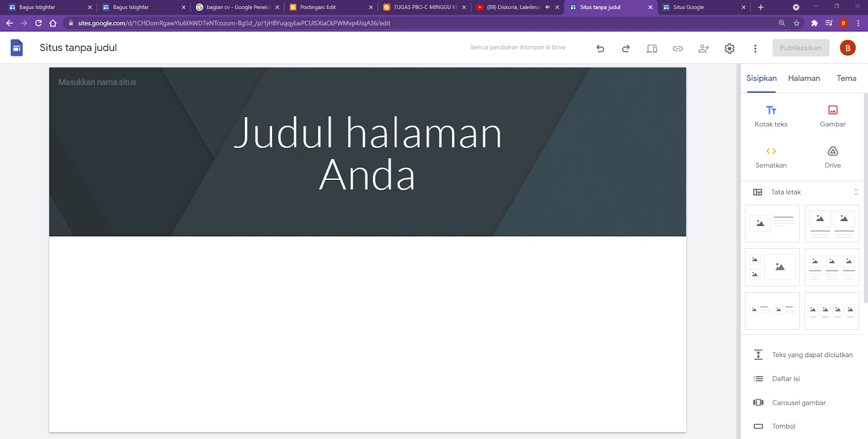Click the Masukkan nama situs field
This screenshot has width=868, height=439.
pos(97,82)
